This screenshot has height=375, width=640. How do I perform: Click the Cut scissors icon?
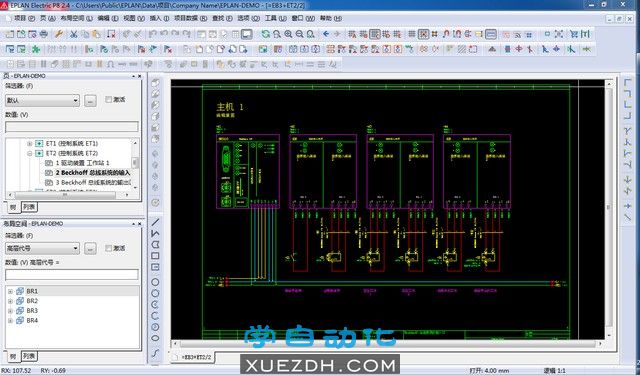pos(73,34)
